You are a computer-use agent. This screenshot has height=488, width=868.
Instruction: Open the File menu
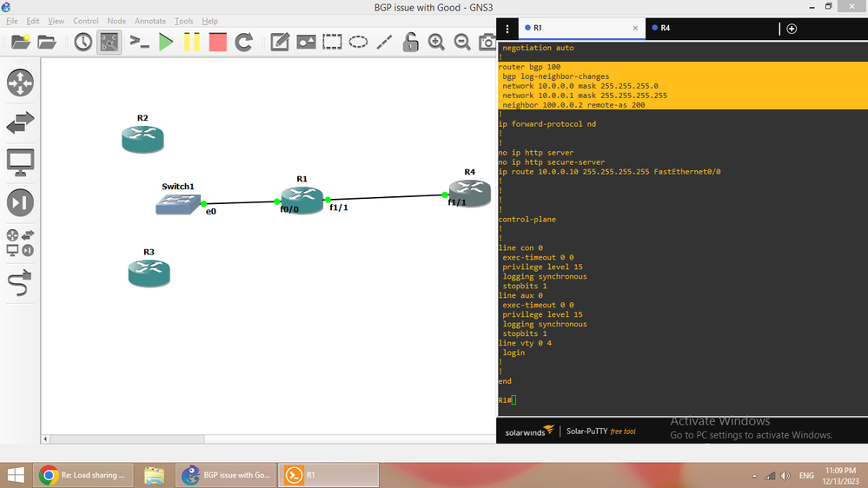(x=11, y=21)
